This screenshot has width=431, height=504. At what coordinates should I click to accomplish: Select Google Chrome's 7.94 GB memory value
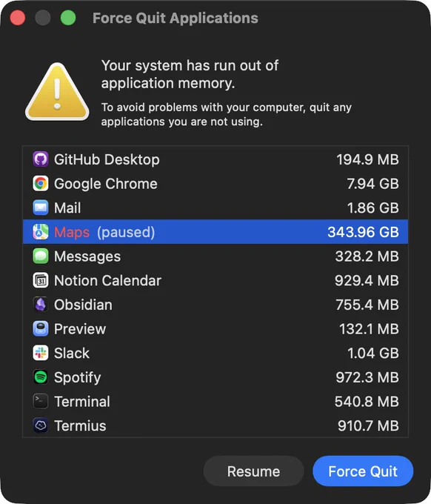point(372,184)
